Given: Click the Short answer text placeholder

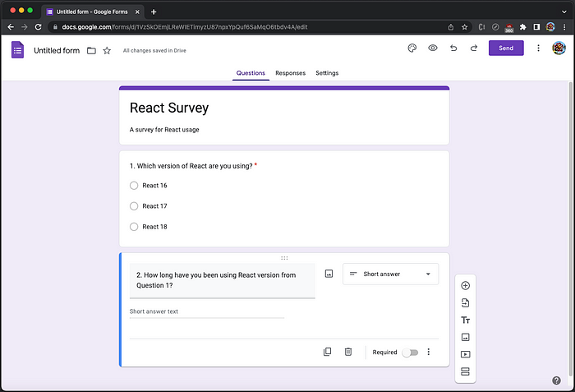Looking at the screenshot, I should [x=154, y=311].
